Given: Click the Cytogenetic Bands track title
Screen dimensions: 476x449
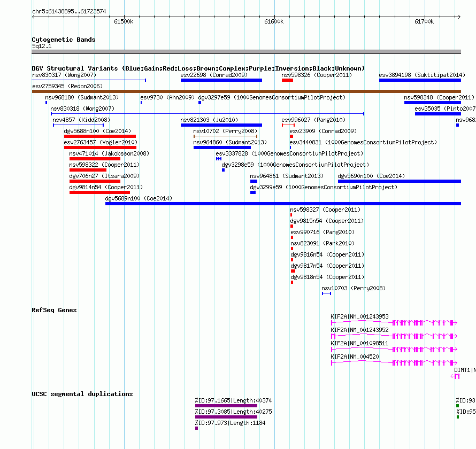Looking at the screenshot, I should [64, 40].
